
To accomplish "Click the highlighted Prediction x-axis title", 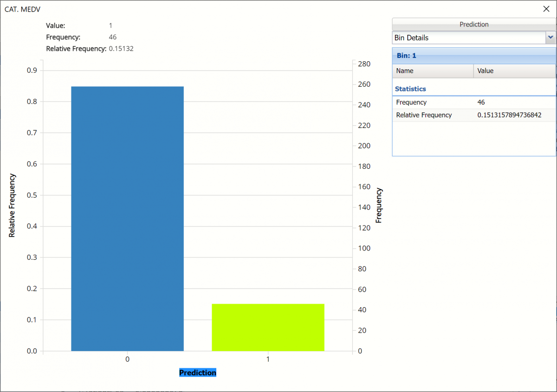I will click(198, 373).
